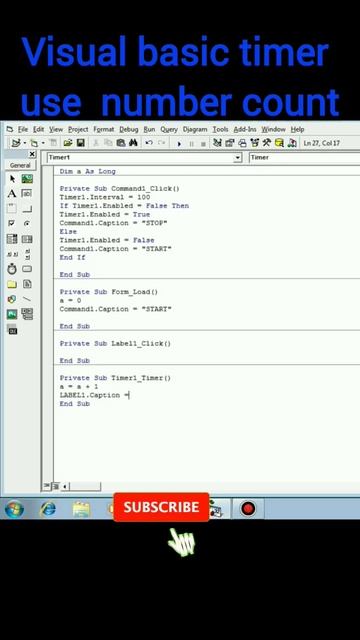
Task: Select the General toolbox tab
Action: [x=20, y=165]
